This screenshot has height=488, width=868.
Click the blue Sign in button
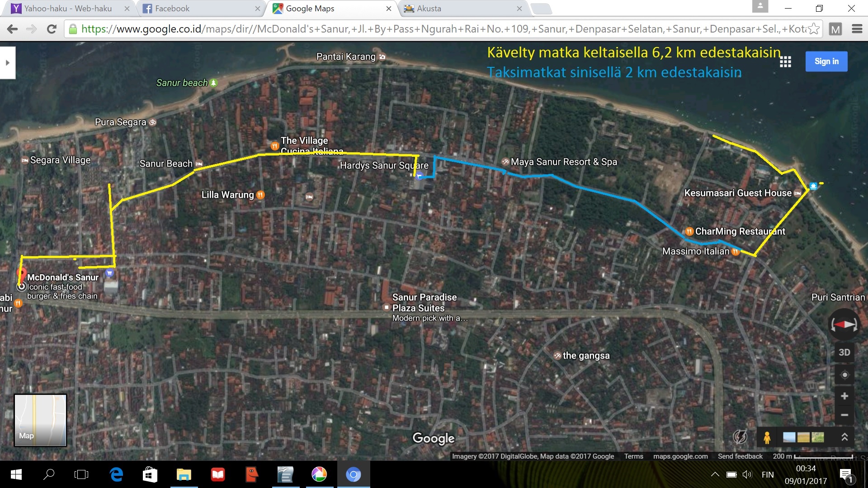coord(826,61)
